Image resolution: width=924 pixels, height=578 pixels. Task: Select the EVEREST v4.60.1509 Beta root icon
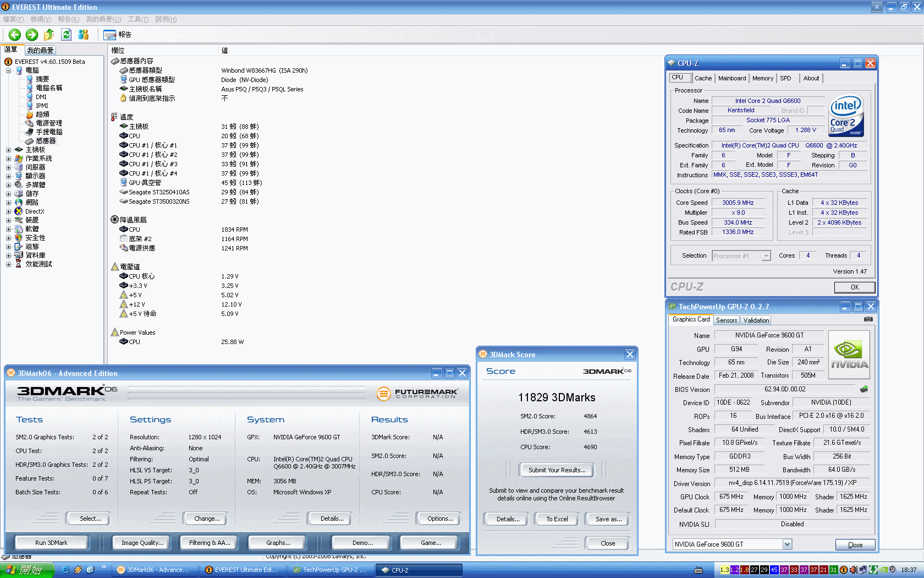click(x=8, y=62)
